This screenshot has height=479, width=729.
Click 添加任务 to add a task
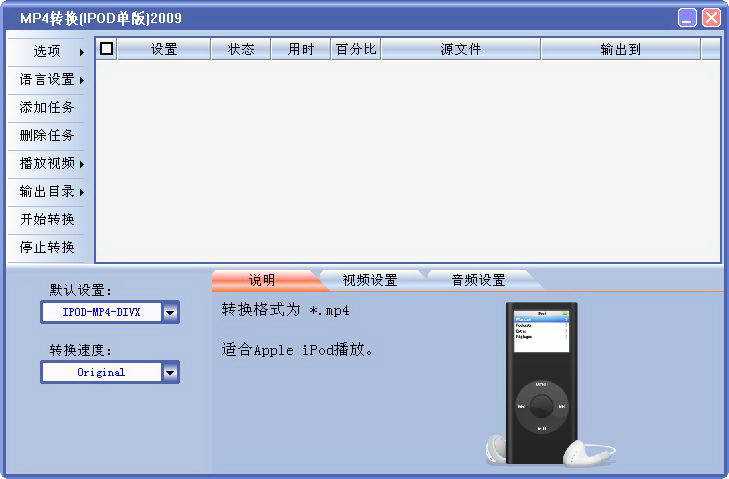click(x=46, y=107)
